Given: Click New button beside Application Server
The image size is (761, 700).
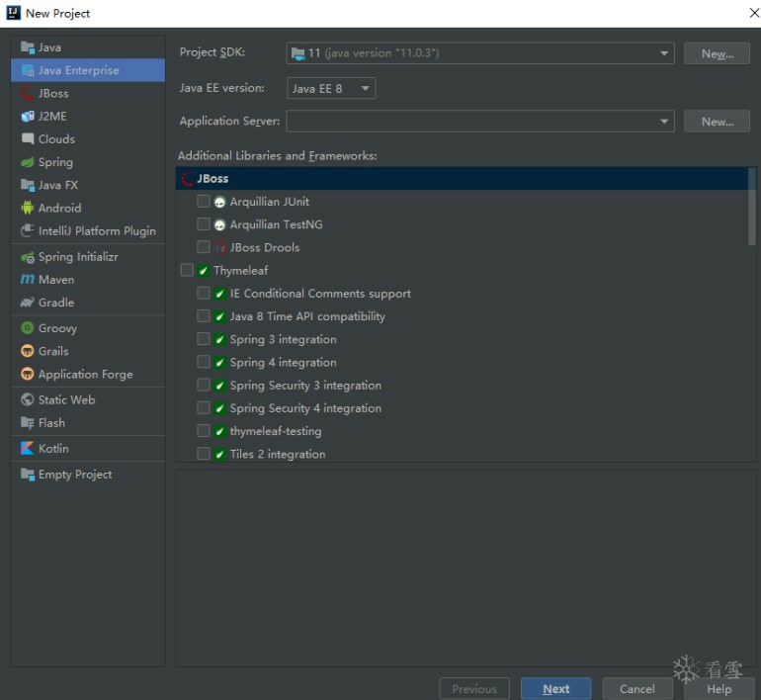Looking at the screenshot, I should pos(717,122).
